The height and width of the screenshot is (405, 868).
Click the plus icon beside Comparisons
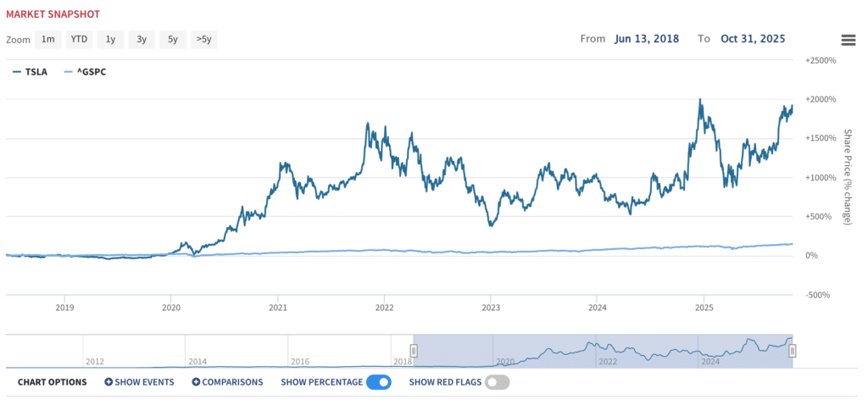[x=196, y=382]
